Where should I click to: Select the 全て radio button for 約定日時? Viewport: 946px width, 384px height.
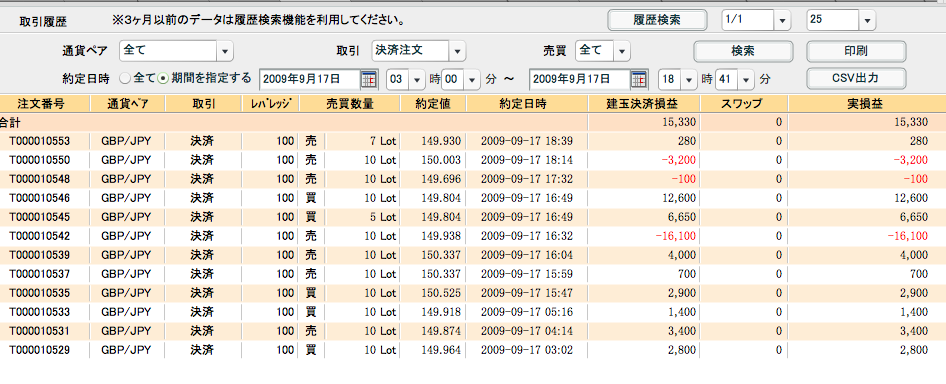point(124,78)
